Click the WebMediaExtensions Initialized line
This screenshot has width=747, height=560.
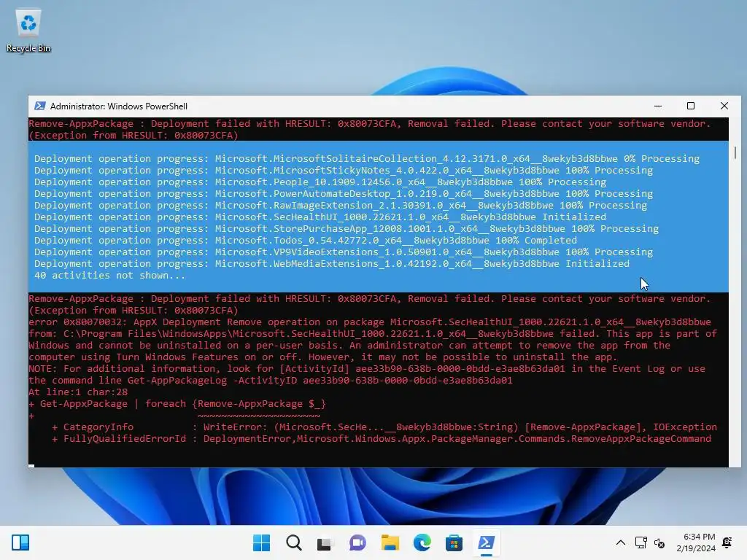332,264
